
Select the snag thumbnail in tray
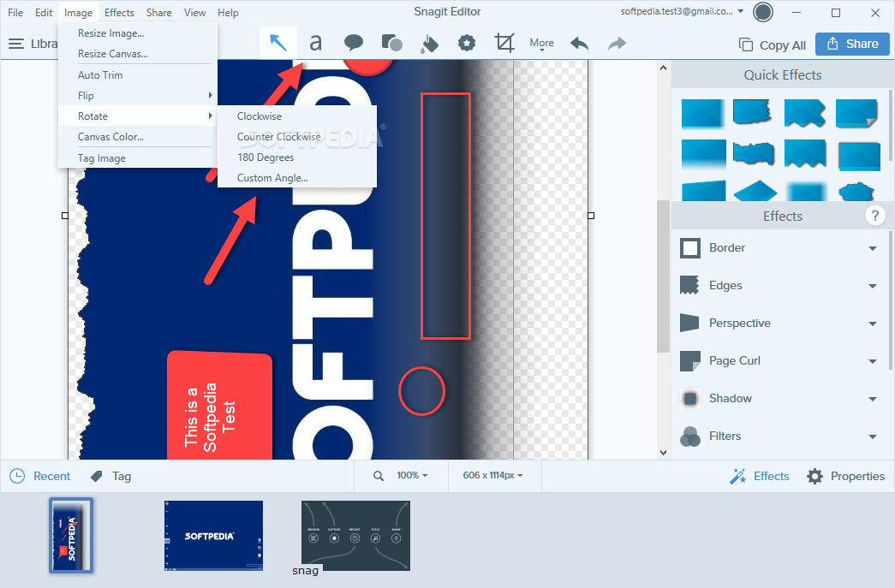355,536
